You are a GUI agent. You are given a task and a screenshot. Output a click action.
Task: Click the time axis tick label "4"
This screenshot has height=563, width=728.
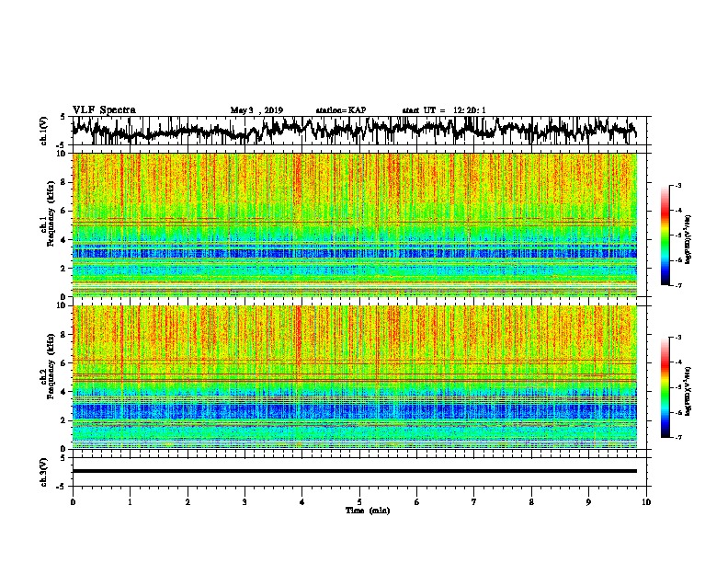click(x=302, y=502)
